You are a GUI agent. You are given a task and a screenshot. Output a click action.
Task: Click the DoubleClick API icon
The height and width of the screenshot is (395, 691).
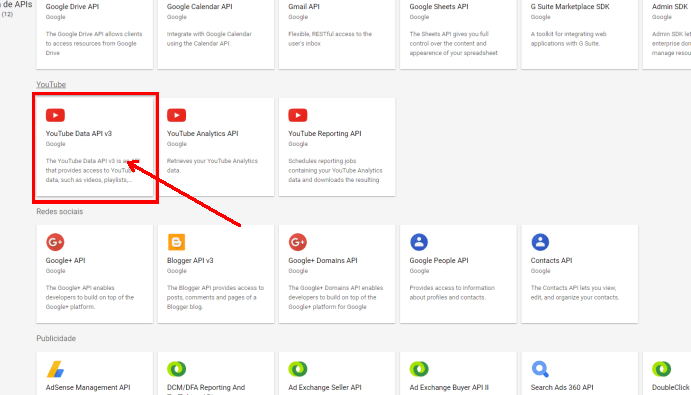[661, 369]
